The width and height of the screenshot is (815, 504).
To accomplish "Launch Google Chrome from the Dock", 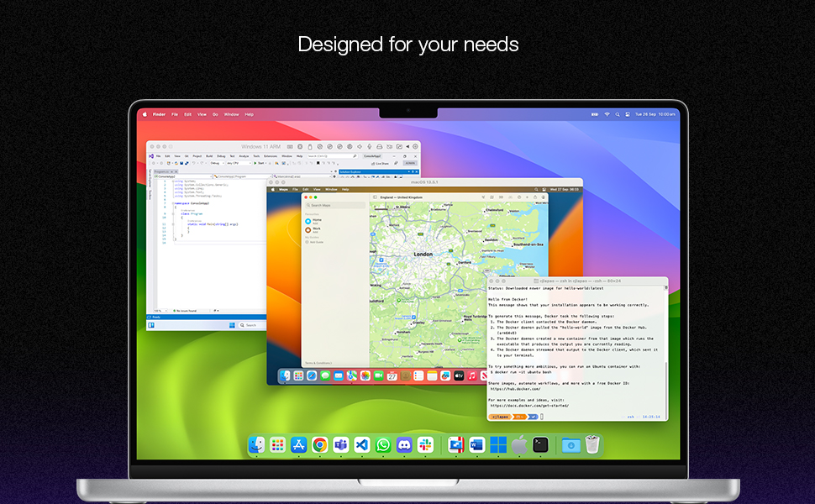I will pyautogui.click(x=319, y=444).
